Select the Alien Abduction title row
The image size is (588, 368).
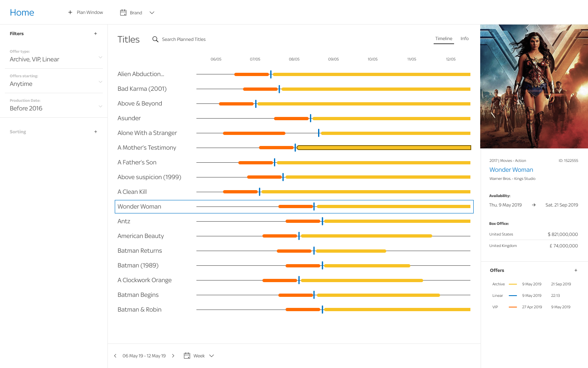pyautogui.click(x=141, y=74)
